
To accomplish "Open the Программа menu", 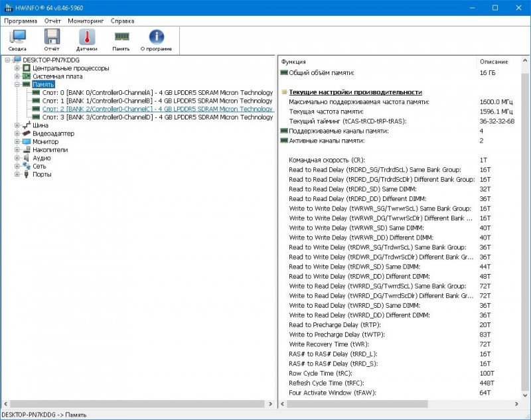I will coord(21,21).
